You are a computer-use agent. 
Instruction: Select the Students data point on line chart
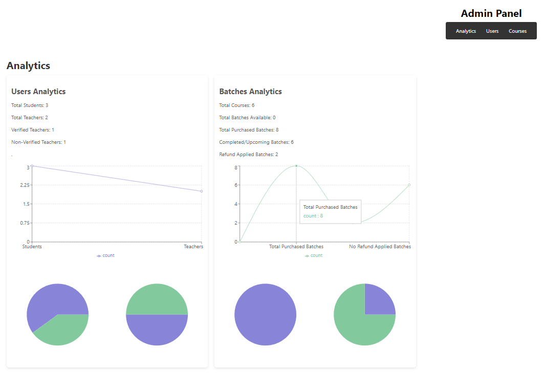[32, 166]
